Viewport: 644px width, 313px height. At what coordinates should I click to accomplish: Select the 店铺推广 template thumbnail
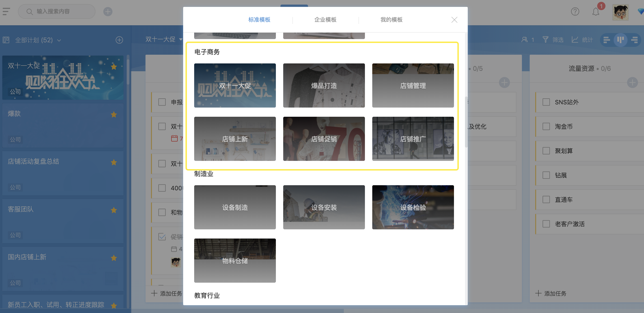click(x=413, y=139)
